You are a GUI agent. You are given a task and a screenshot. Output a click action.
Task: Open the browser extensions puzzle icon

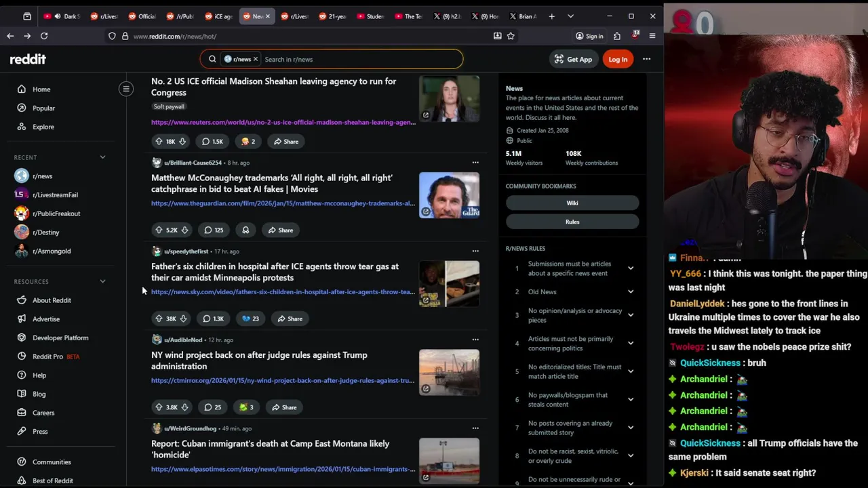point(617,36)
